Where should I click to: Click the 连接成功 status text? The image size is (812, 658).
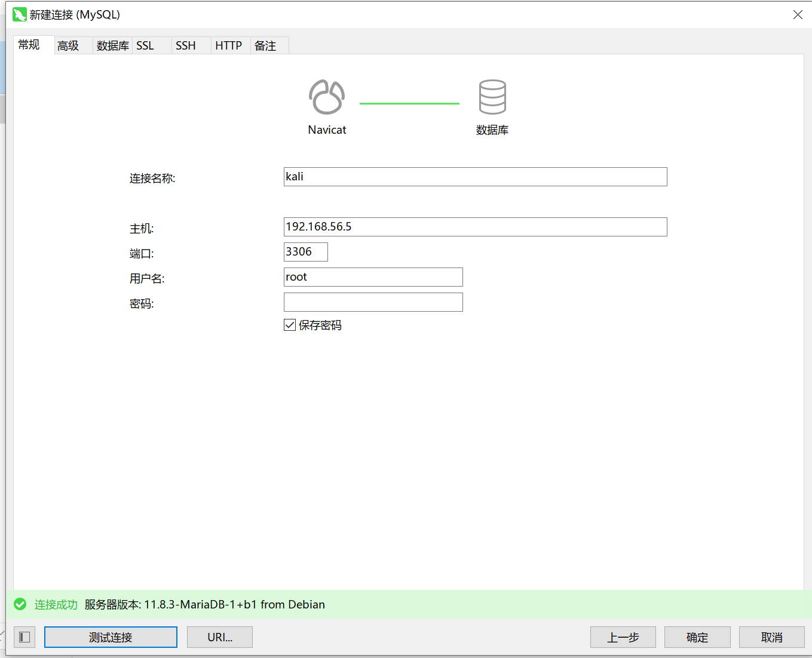56,604
